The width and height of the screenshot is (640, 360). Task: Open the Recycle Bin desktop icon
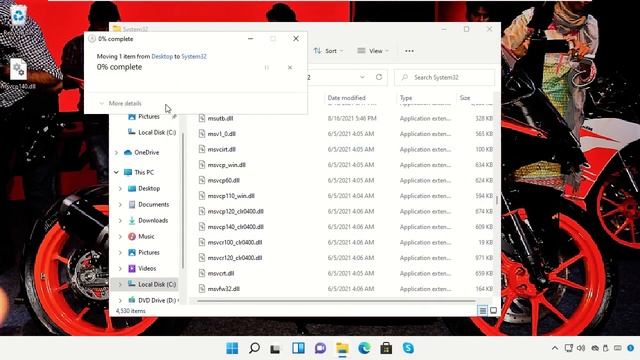(18, 16)
